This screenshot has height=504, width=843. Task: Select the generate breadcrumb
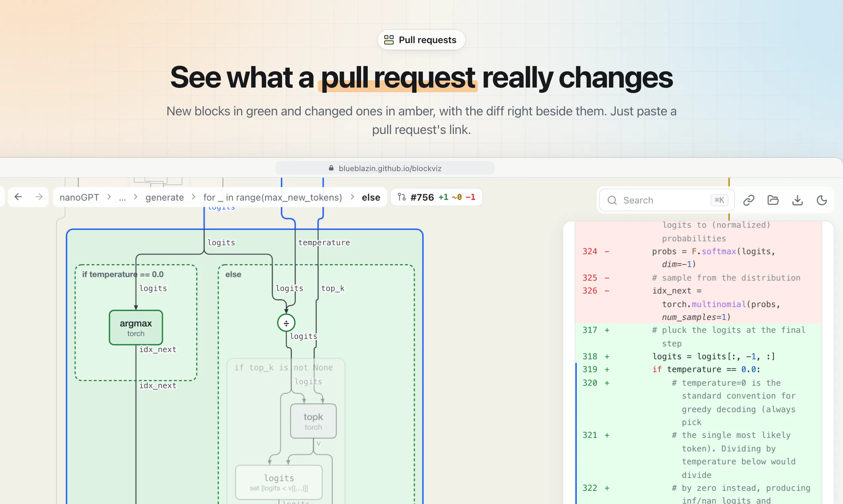165,197
